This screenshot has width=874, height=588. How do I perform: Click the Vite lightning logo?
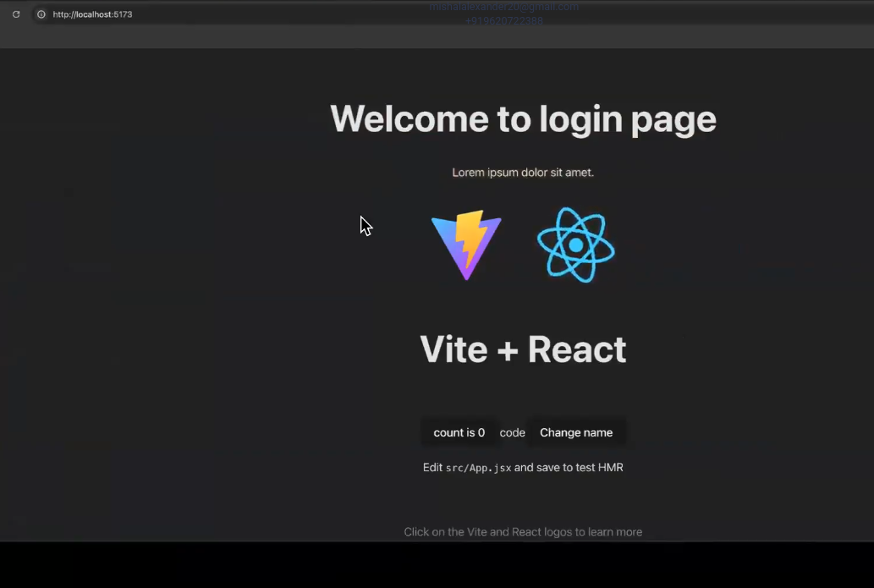click(466, 245)
